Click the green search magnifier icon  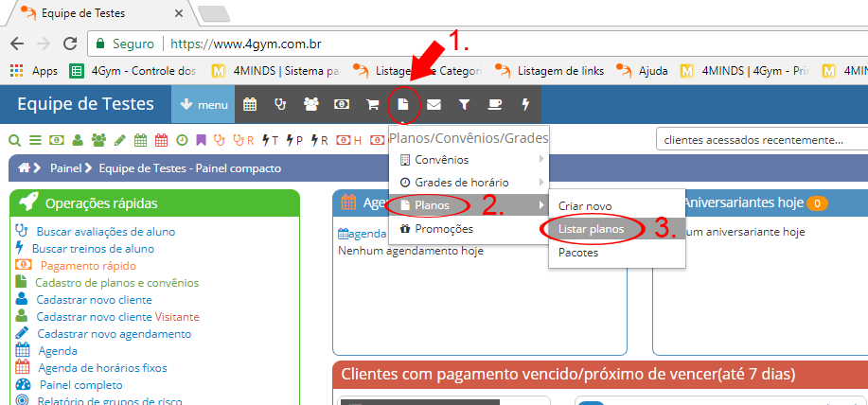tap(15, 140)
